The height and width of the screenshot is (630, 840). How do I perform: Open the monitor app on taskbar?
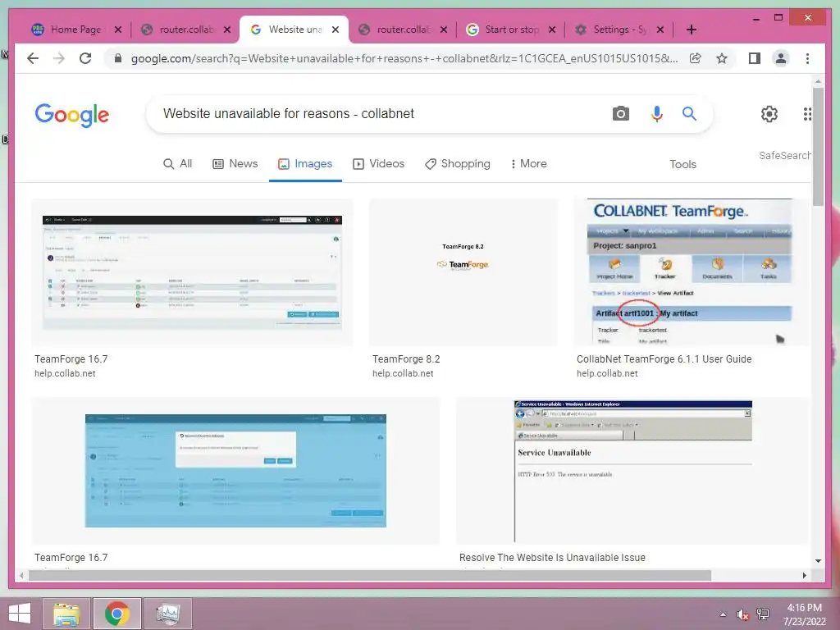click(167, 614)
